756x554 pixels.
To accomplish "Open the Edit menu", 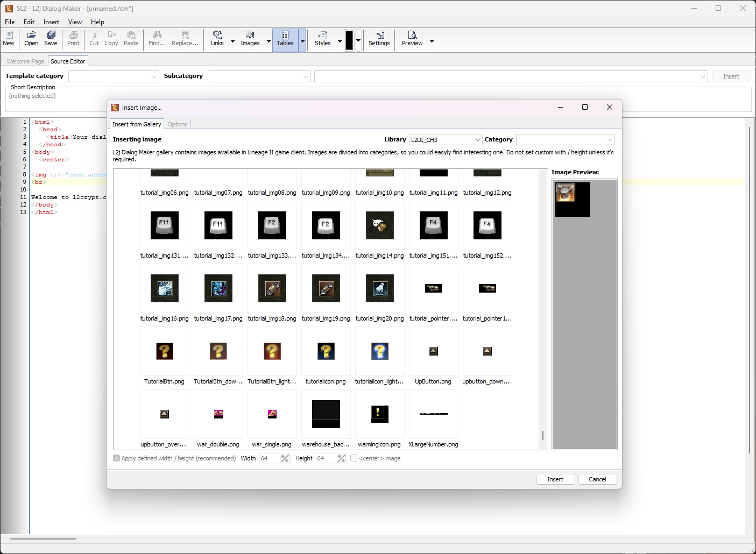I will tap(29, 22).
